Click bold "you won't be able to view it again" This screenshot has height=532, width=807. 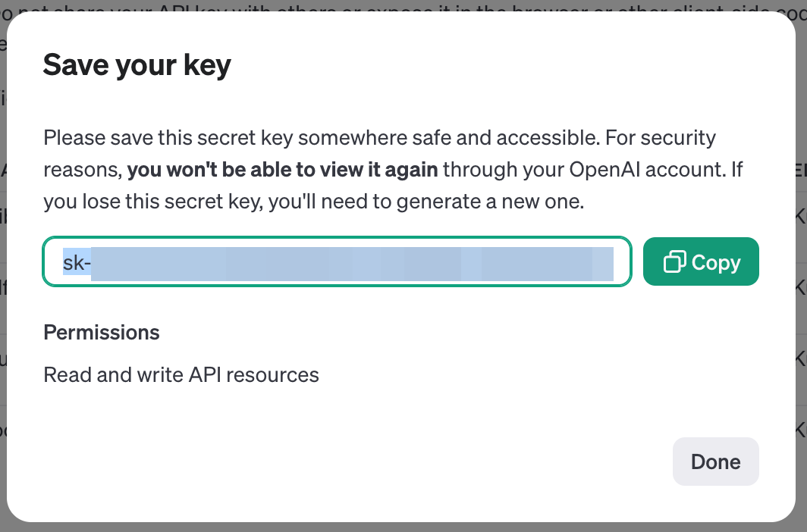click(x=282, y=169)
